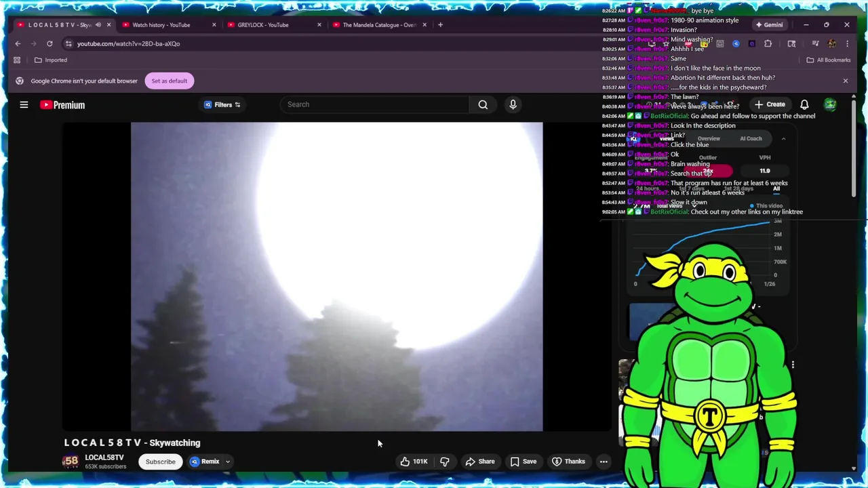The width and height of the screenshot is (868, 488).
Task: Select the All time range in stats
Action: (776, 189)
